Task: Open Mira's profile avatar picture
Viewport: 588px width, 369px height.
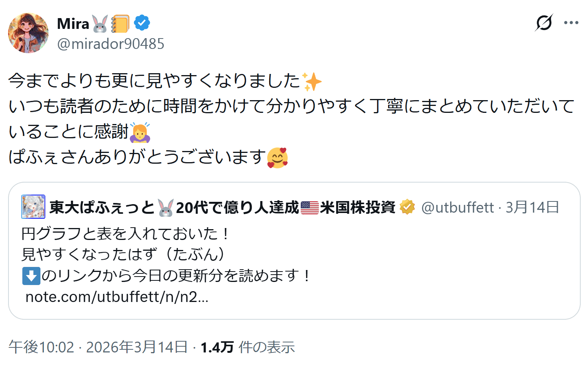Action: pos(28,33)
